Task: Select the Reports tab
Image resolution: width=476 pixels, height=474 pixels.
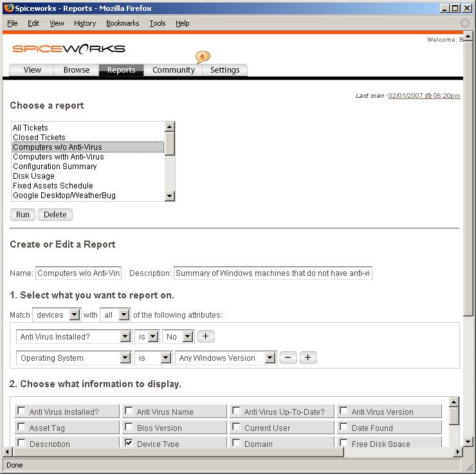Action: click(x=122, y=70)
